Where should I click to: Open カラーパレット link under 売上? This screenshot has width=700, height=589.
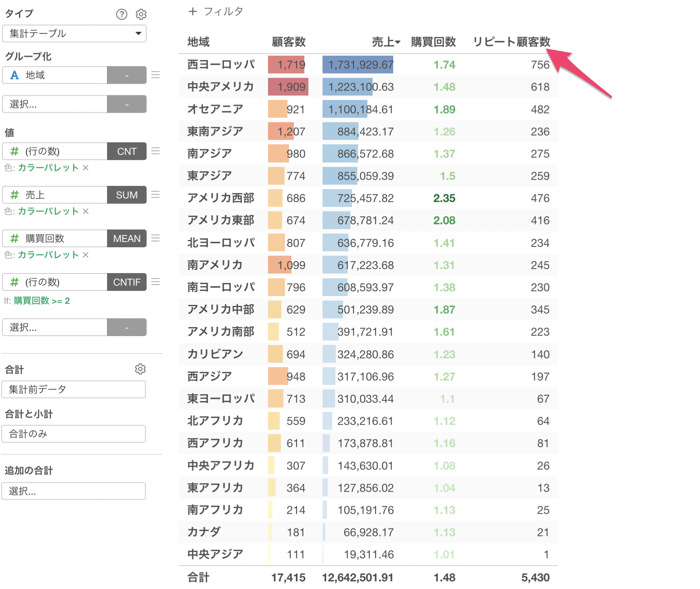pos(48,211)
